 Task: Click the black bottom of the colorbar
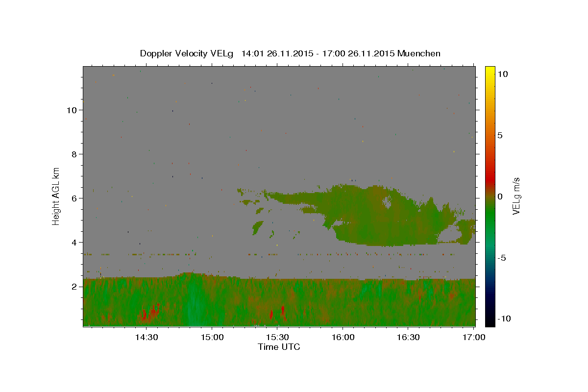coord(490,321)
